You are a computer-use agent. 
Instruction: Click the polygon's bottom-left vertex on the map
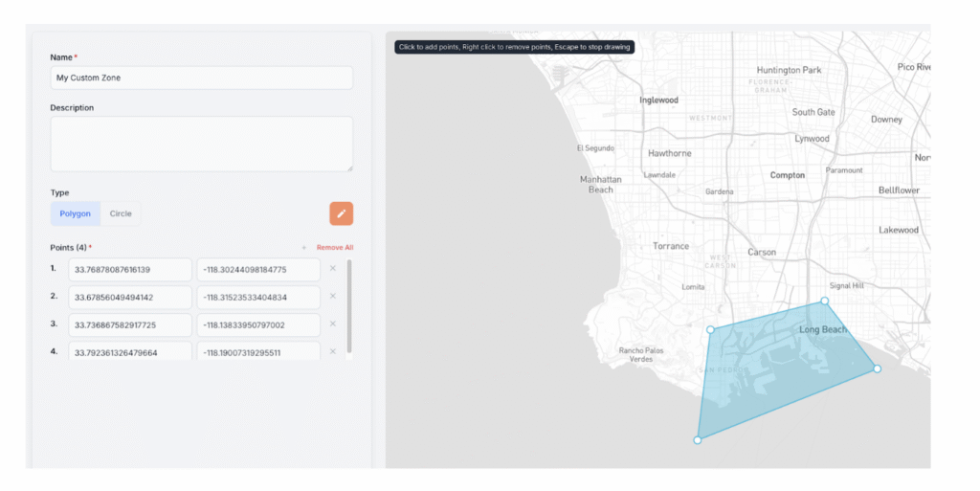click(698, 440)
